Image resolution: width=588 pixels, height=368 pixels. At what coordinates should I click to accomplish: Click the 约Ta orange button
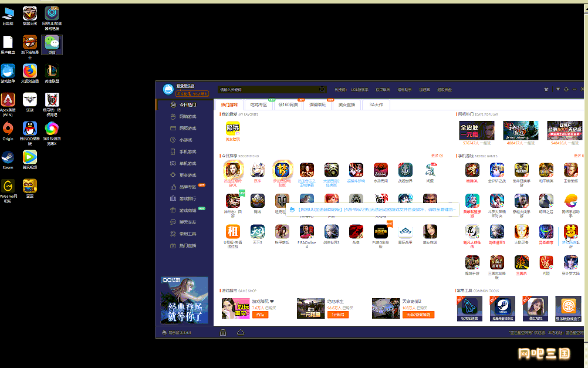(260, 315)
